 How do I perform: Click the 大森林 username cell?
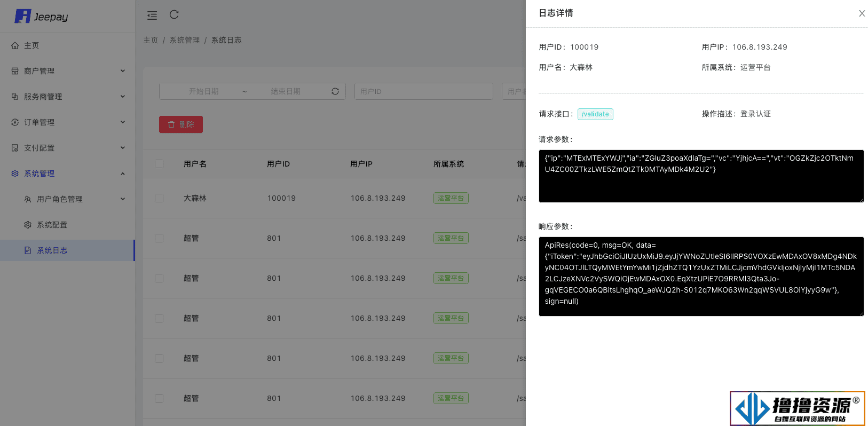[195, 198]
